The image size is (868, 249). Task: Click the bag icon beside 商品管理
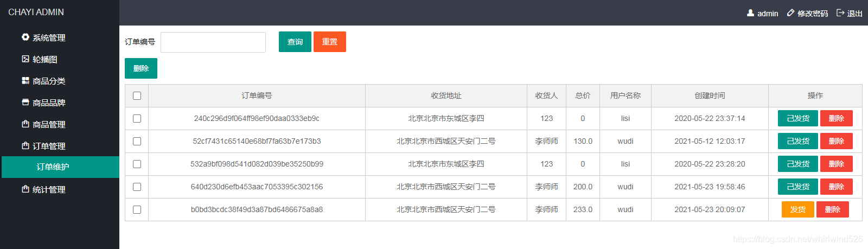(25, 124)
